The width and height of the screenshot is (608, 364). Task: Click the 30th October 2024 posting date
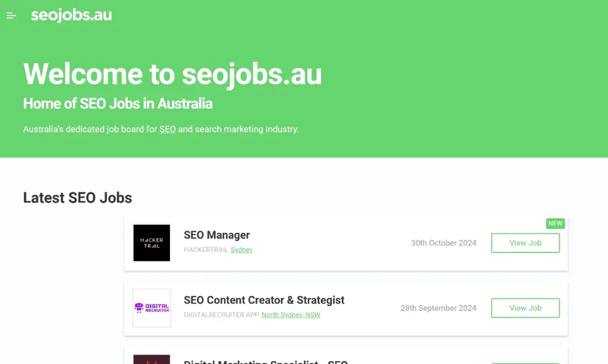pyautogui.click(x=443, y=243)
